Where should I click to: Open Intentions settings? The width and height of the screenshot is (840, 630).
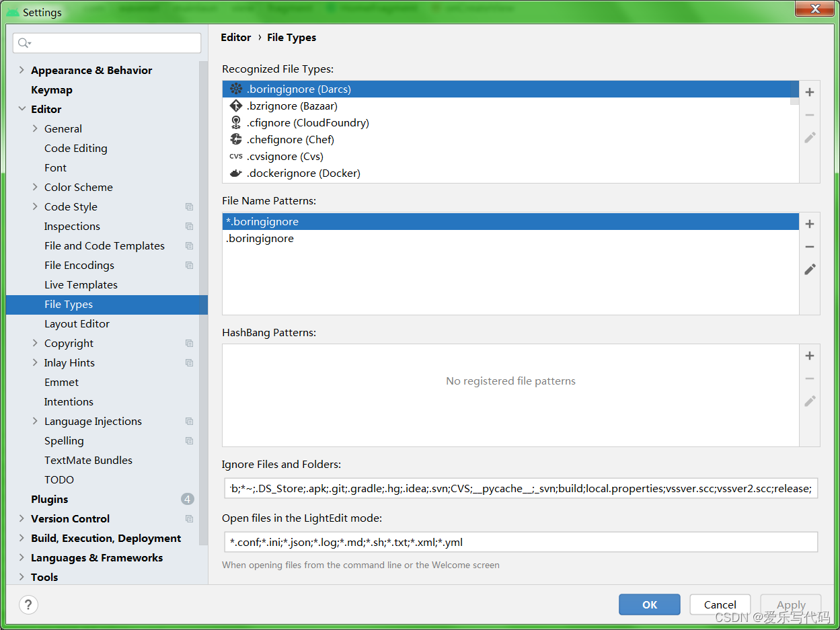pos(69,401)
